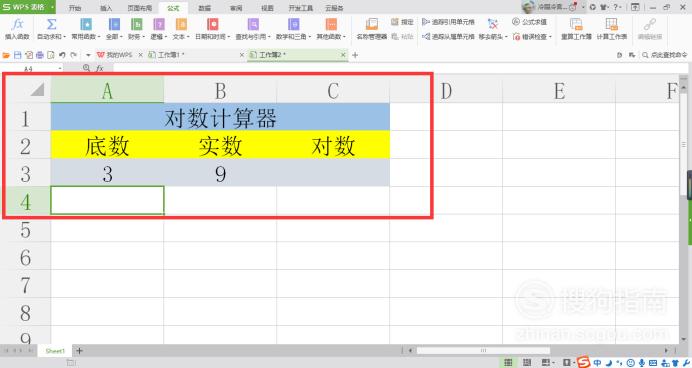Switch to the 页面布局 Page Layout tab
The width and height of the screenshot is (692, 368).
(x=139, y=8)
